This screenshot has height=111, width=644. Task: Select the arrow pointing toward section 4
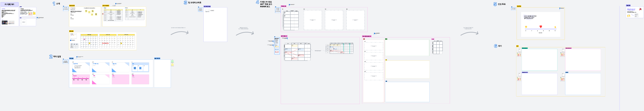tap(245, 33)
